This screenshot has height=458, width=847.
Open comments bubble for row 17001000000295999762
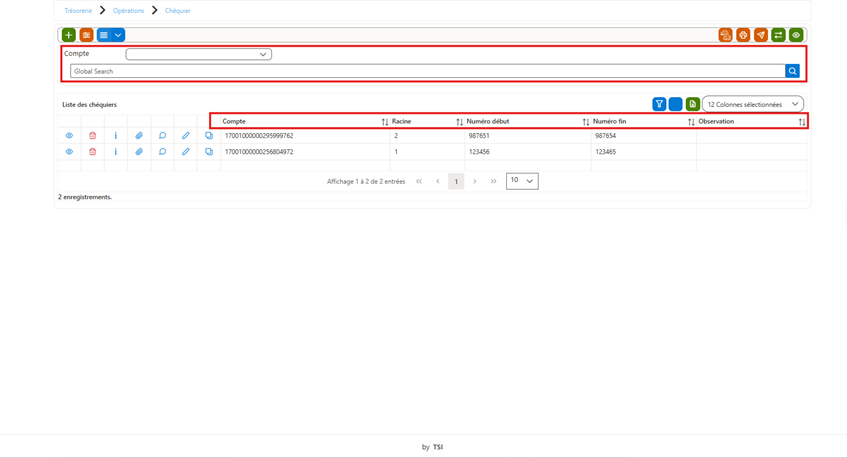click(x=162, y=136)
